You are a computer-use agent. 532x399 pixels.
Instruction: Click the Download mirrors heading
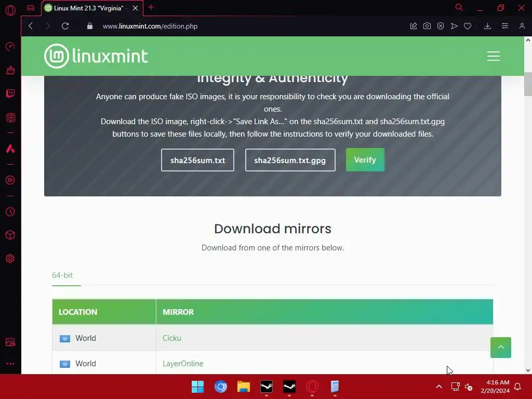273,229
